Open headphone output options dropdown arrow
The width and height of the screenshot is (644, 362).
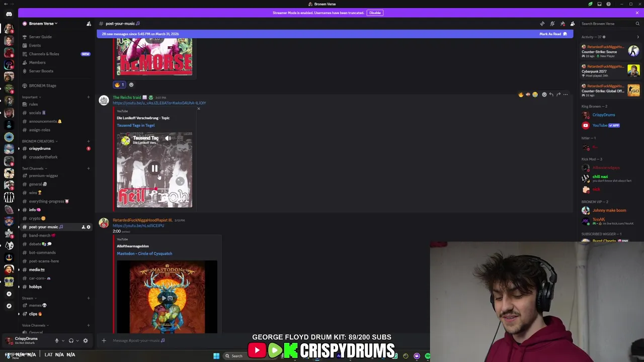coord(77,340)
